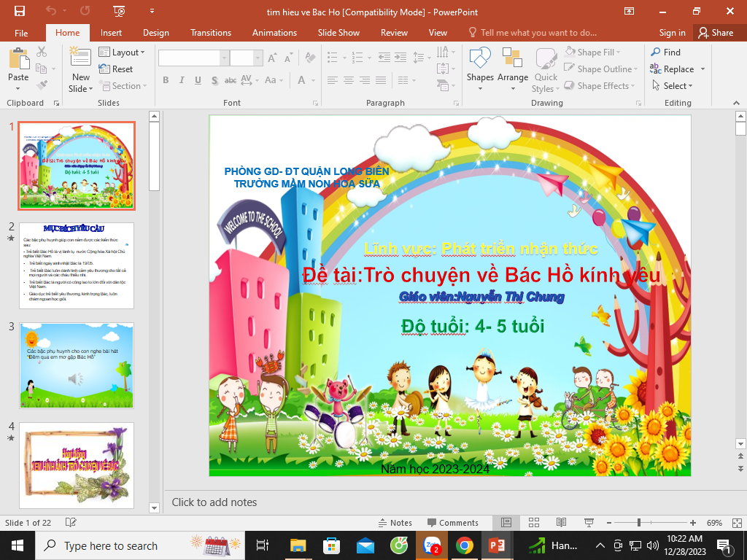Expand the Arrange dropdown menu

pyautogui.click(x=513, y=69)
